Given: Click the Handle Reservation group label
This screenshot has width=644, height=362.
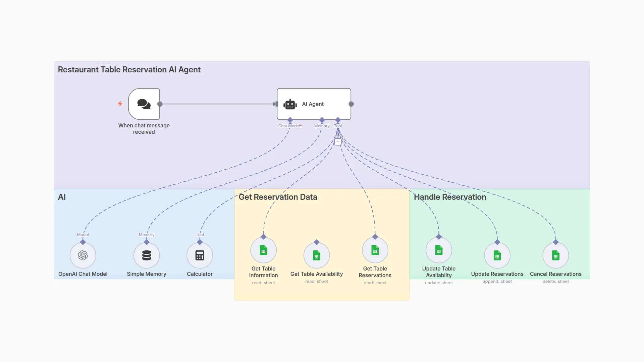Looking at the screenshot, I should point(450,197).
